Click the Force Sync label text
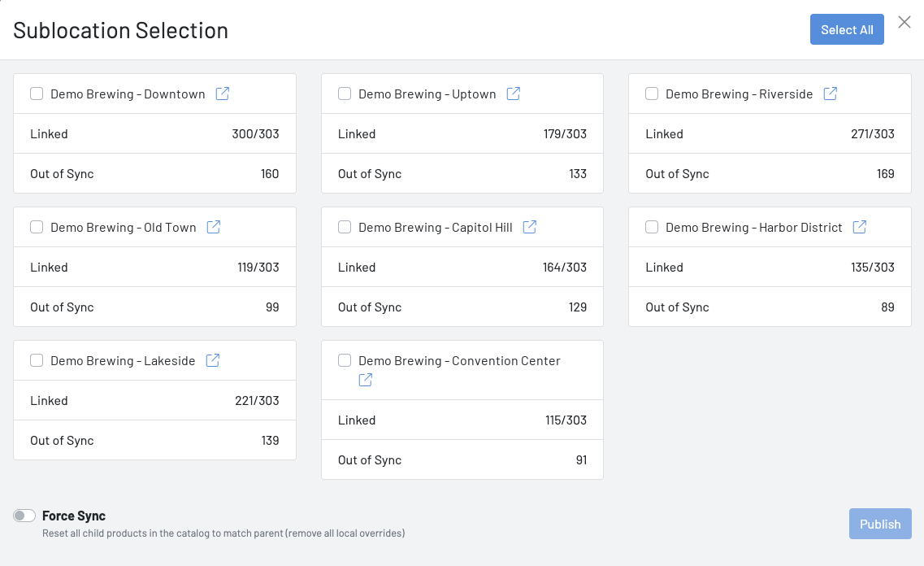This screenshot has width=924, height=566. click(74, 516)
